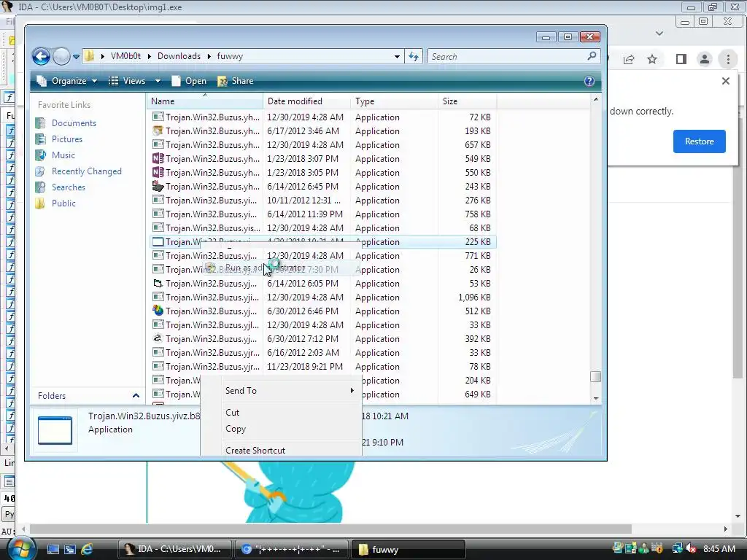Open Pictures in Favorite Links
Screen dimensions: 747x560
(x=66, y=139)
